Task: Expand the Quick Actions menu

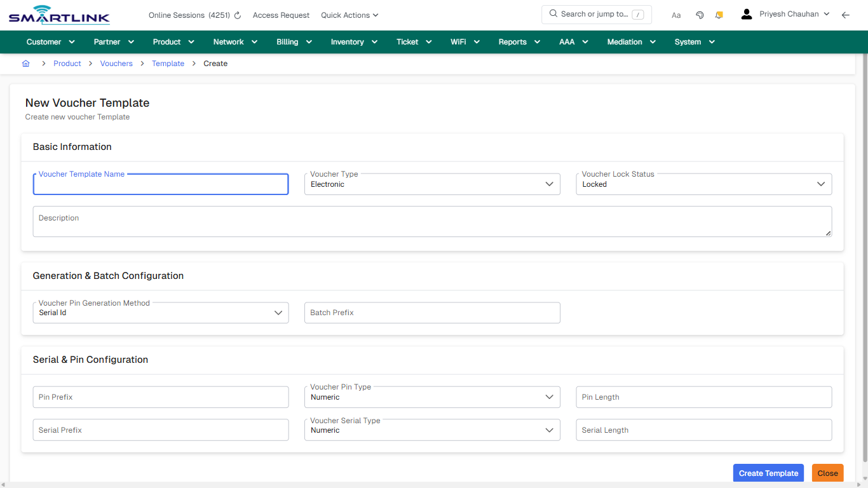Action: [349, 15]
